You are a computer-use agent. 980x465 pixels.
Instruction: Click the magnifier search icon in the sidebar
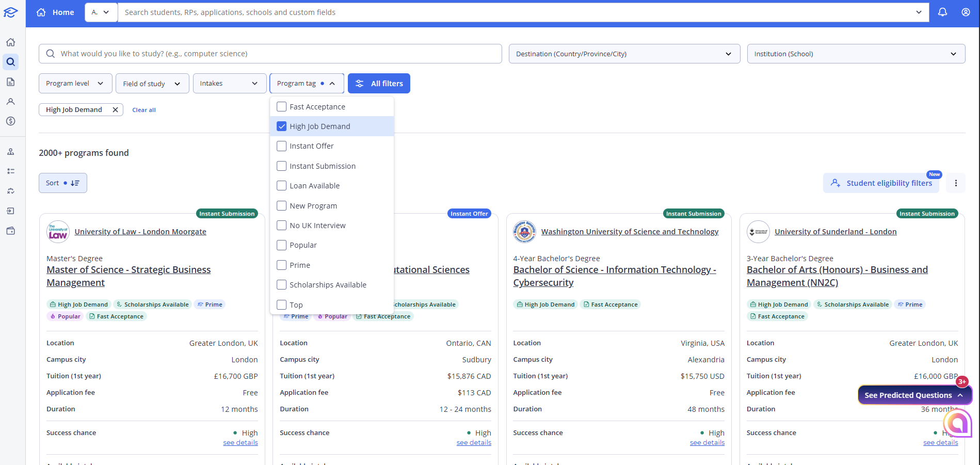pyautogui.click(x=10, y=61)
